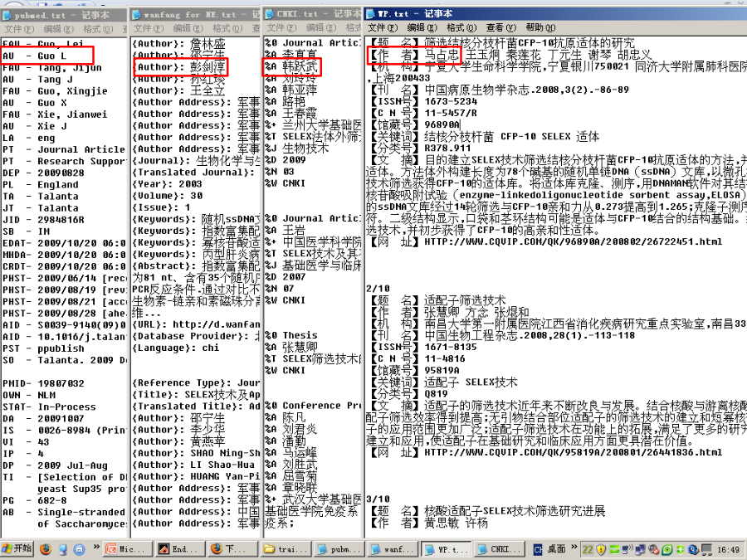Click the WP.txt notepad title icon

point(370,14)
